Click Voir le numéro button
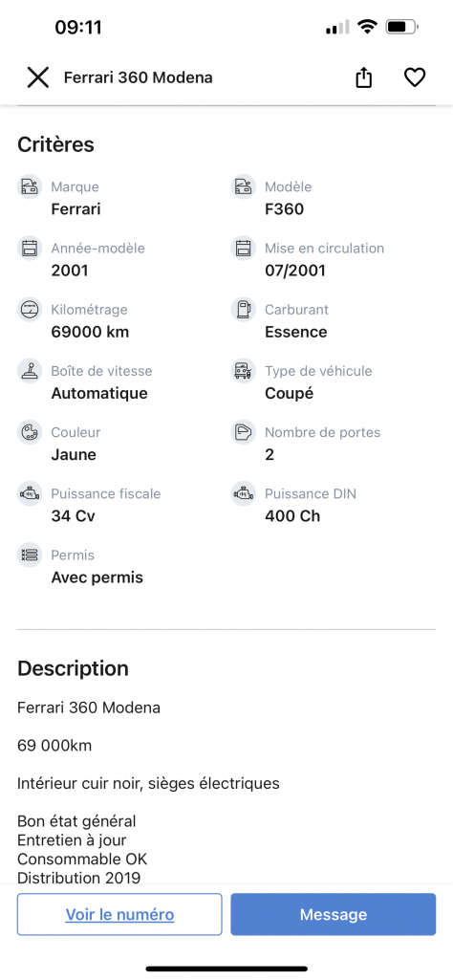The image size is (453, 980). [x=119, y=914]
